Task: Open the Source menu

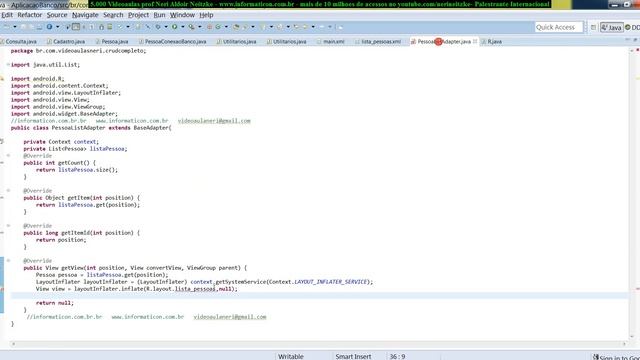Action: 57,15
